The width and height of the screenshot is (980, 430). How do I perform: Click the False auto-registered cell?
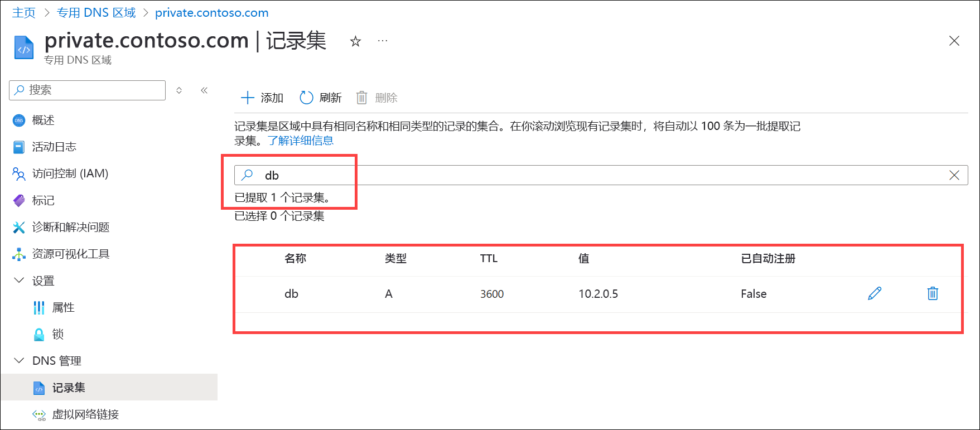(754, 294)
